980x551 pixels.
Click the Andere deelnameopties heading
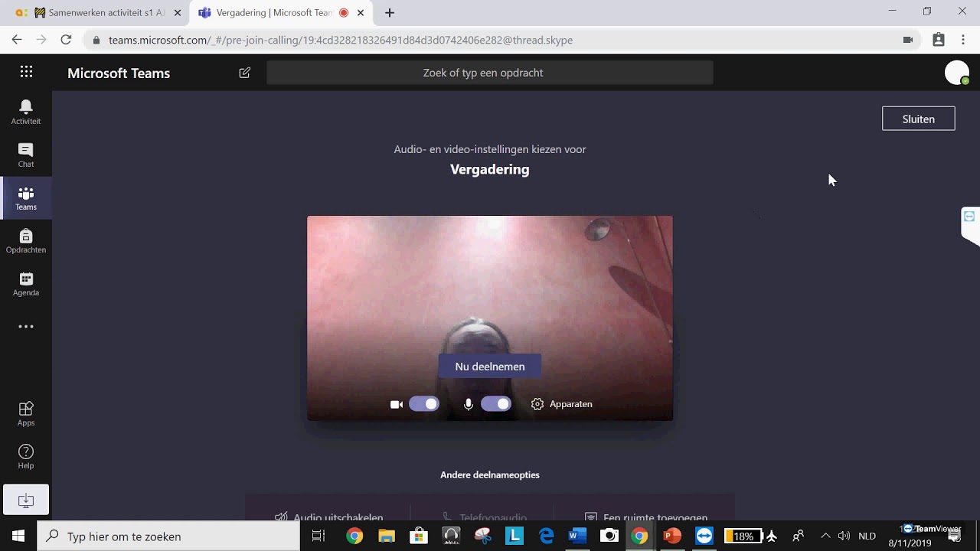[490, 475]
